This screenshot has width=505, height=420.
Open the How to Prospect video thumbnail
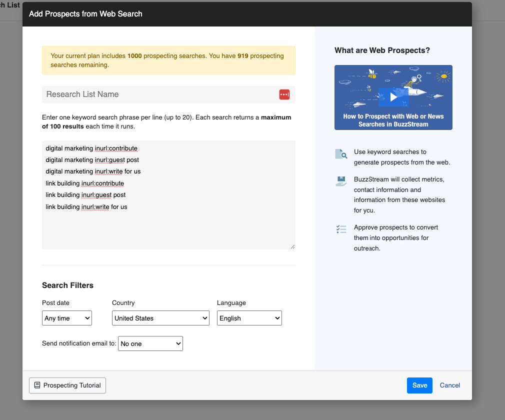pyautogui.click(x=393, y=97)
